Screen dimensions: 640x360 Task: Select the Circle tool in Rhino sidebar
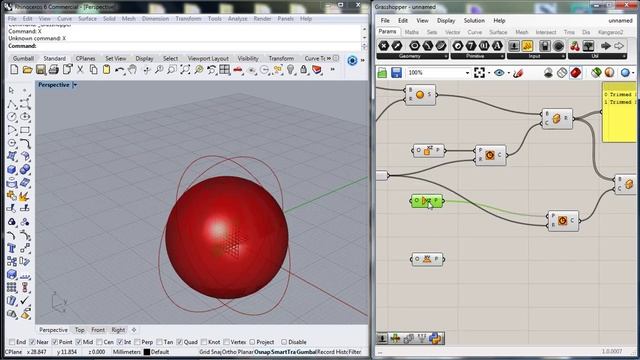point(12,117)
